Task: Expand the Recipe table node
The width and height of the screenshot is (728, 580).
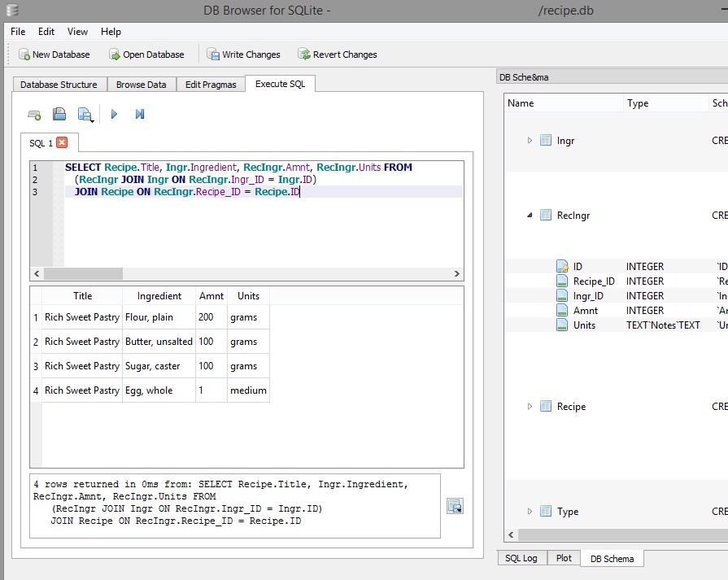Action: coord(530,407)
